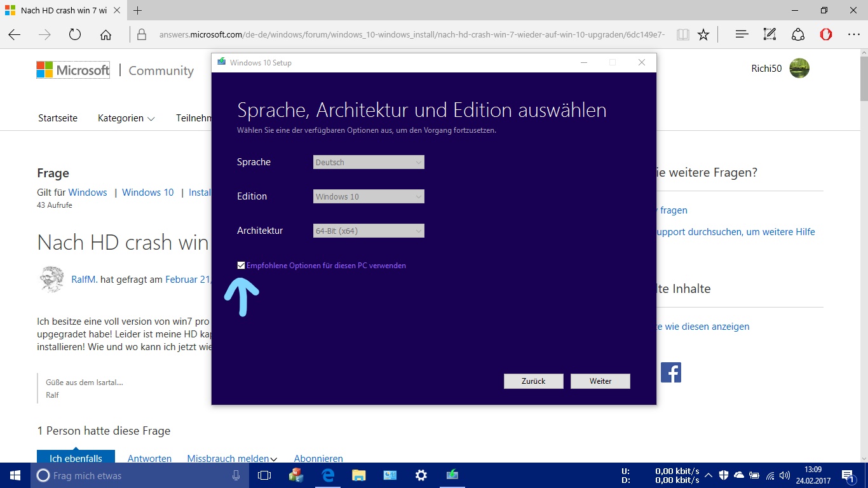This screenshot has height=488, width=868.
Task: Open the Richi50 account name
Action: click(766, 69)
